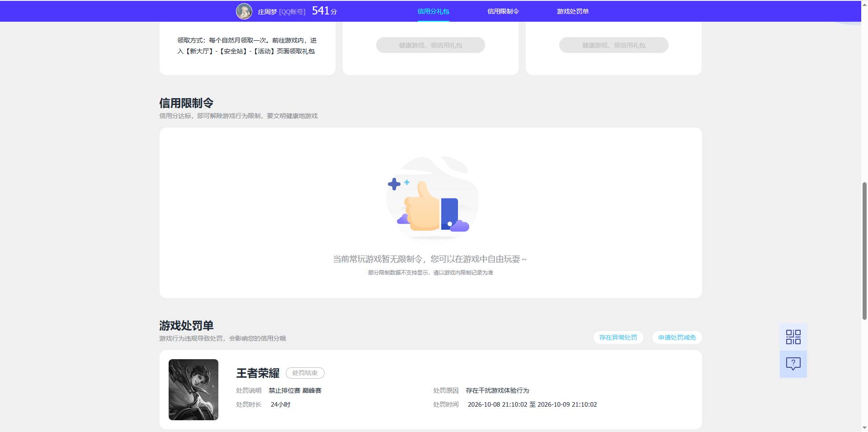Open the QR code icon panel
The image size is (868, 432).
pos(793,337)
